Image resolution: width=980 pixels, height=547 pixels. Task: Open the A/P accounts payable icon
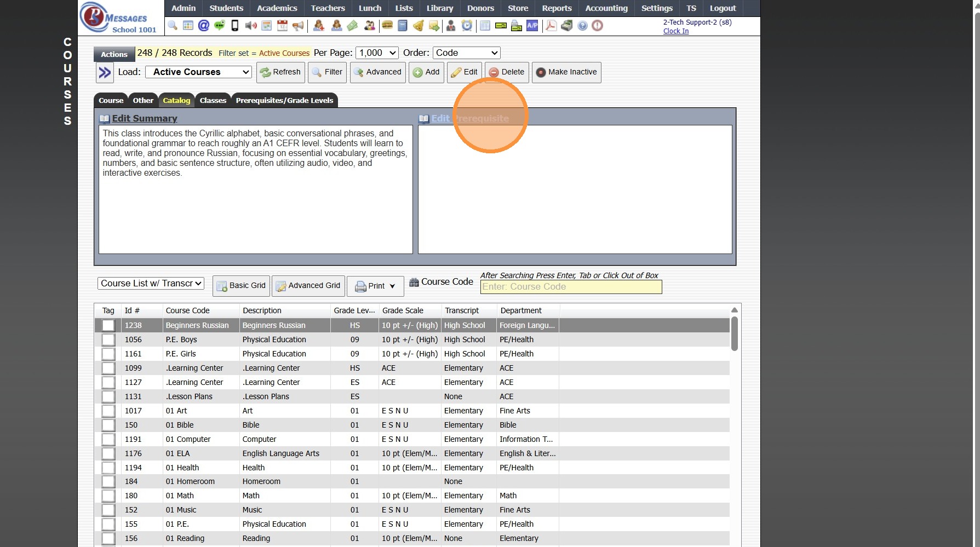[x=532, y=25]
